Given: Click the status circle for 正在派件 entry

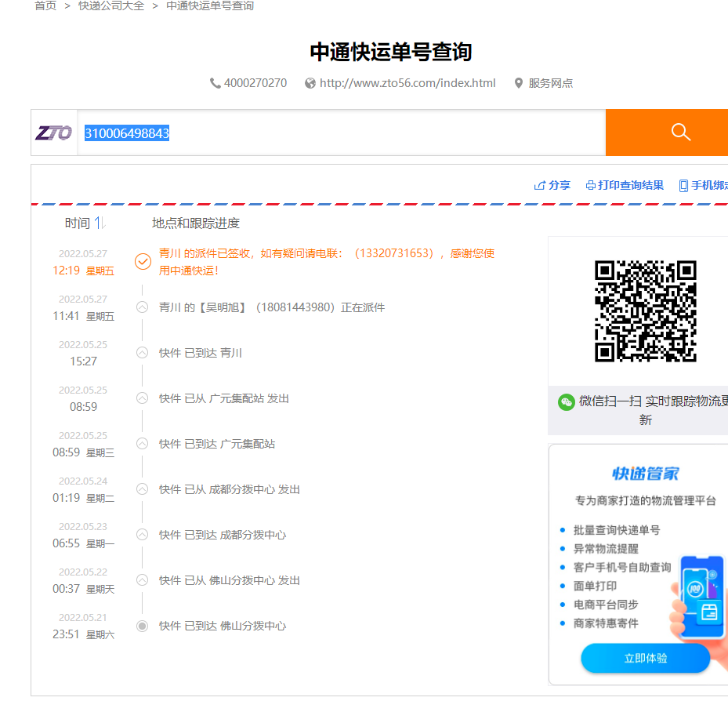Looking at the screenshot, I should (142, 307).
